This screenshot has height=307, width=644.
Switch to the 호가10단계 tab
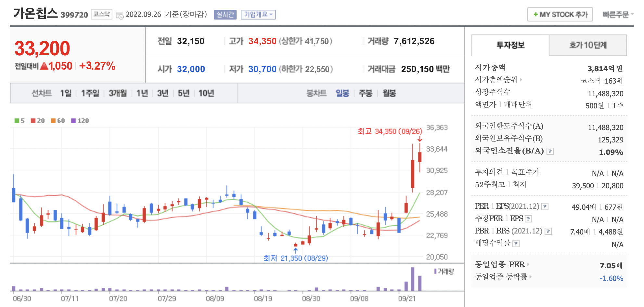pyautogui.click(x=588, y=45)
